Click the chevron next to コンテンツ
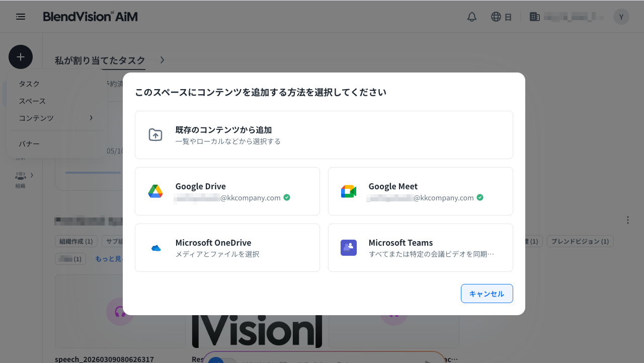The image size is (644, 363). [x=91, y=118]
